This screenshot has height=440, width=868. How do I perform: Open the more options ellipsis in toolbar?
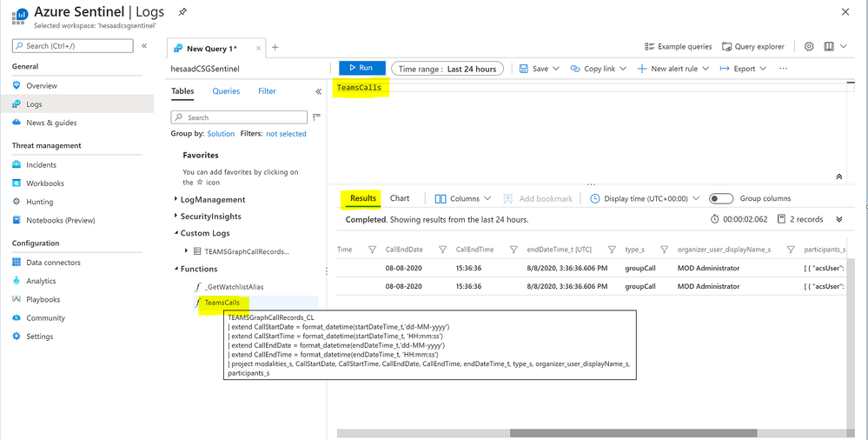(x=783, y=68)
